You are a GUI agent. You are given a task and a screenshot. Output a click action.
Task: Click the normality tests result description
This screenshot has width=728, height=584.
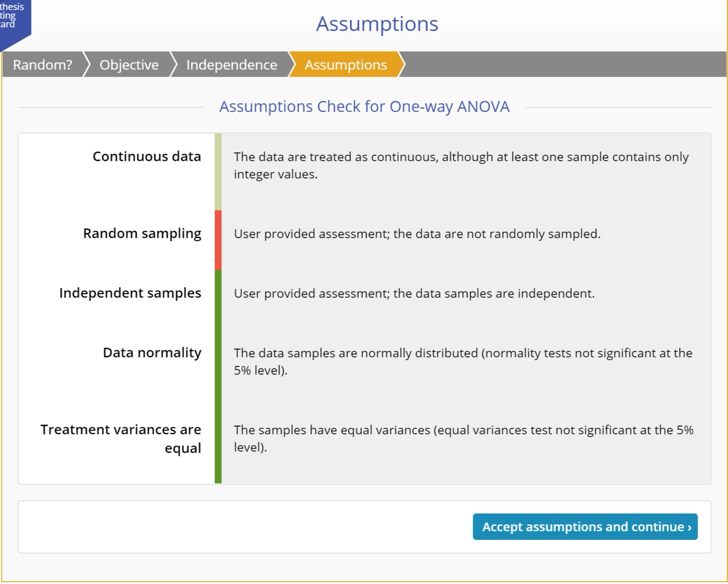[463, 361]
